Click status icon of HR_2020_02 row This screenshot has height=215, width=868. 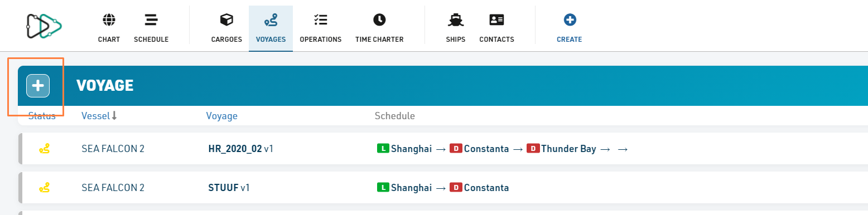tap(45, 149)
